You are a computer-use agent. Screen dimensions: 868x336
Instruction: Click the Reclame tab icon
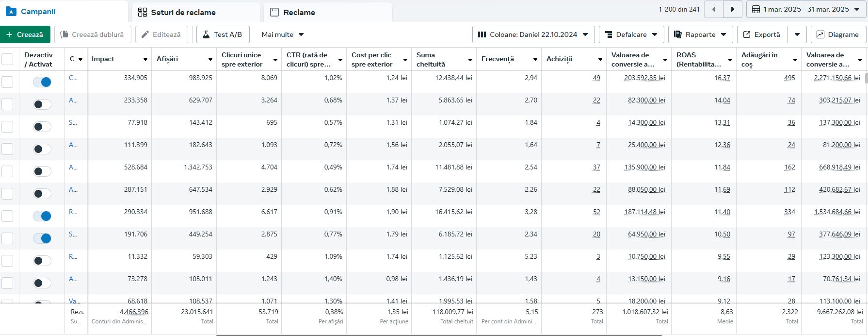pyautogui.click(x=274, y=12)
